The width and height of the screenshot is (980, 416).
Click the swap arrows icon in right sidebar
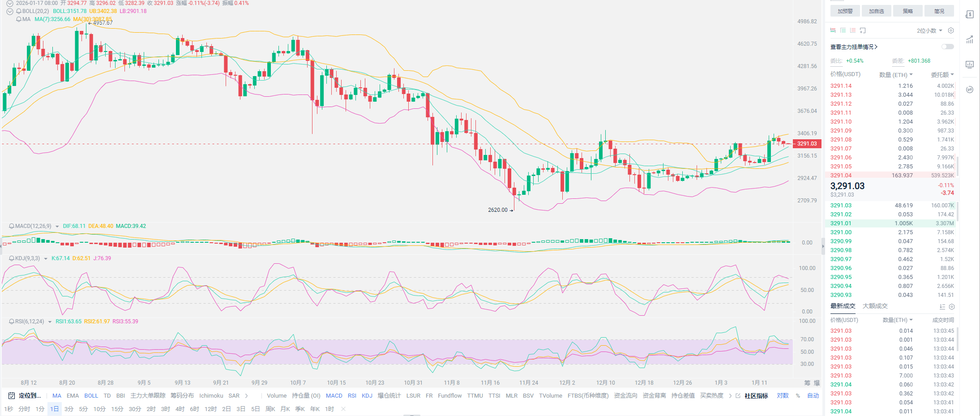(969, 90)
